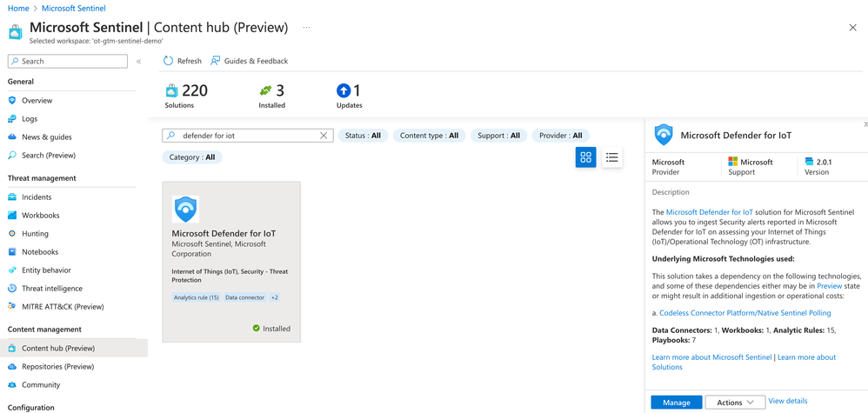Click the Data connector tag on card

click(244, 297)
